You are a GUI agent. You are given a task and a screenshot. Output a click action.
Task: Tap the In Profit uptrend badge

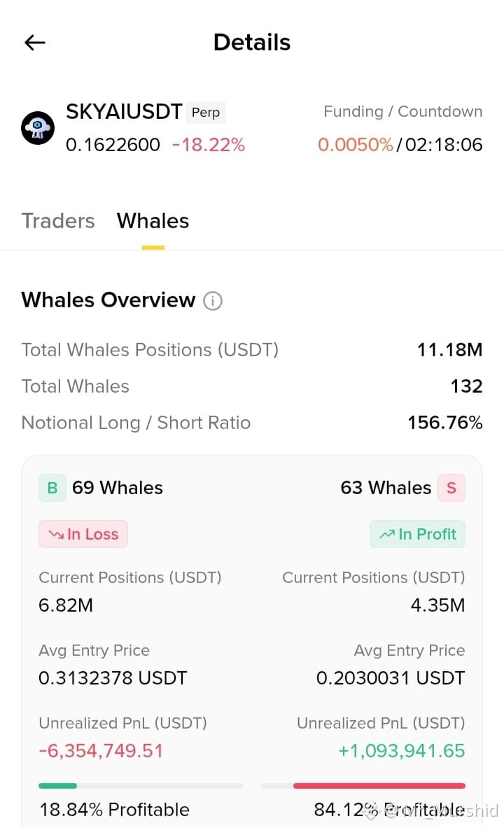tap(417, 534)
